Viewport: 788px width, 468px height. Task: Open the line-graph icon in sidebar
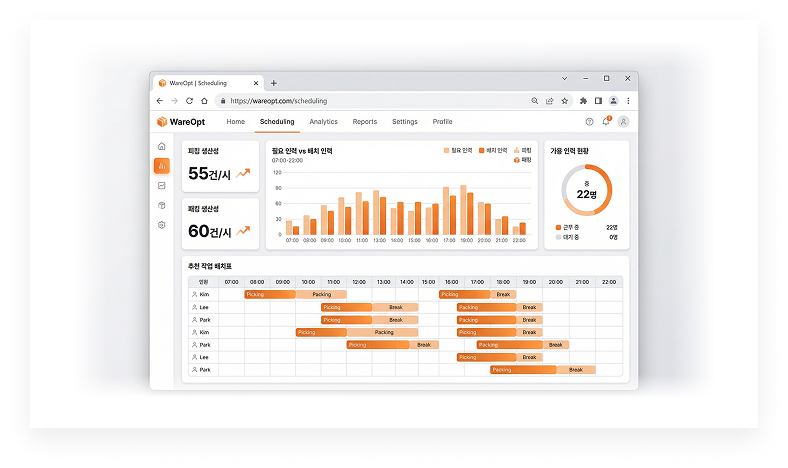(161, 186)
